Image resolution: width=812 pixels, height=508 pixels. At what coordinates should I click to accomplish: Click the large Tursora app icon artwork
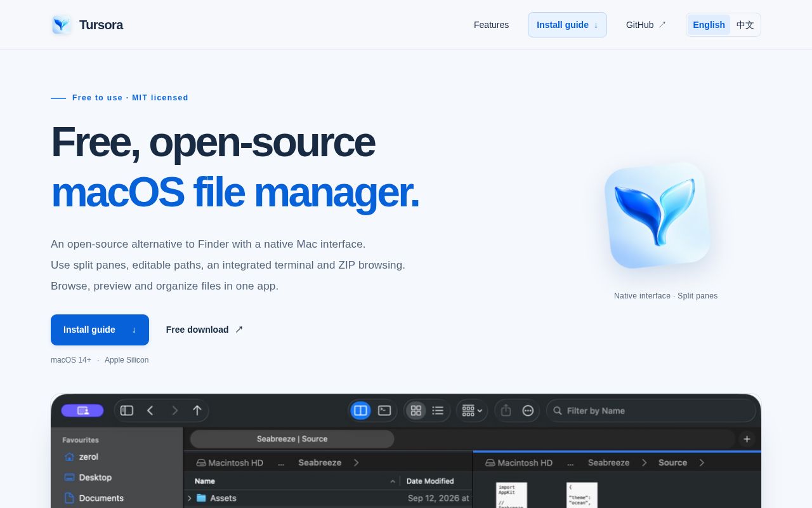pyautogui.click(x=658, y=215)
